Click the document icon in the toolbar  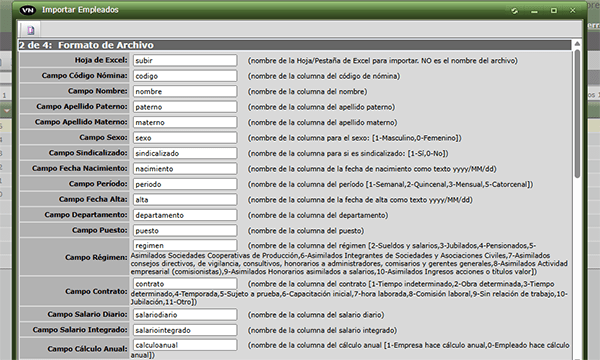(x=31, y=30)
